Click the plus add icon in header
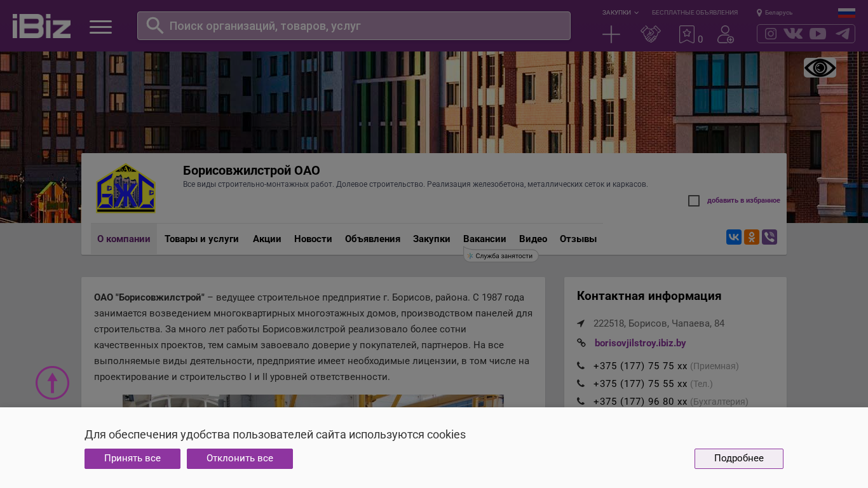 [611, 34]
